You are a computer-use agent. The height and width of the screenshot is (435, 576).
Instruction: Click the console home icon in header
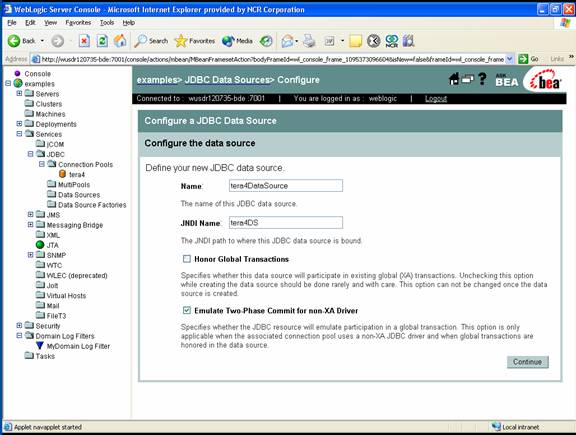point(454,79)
